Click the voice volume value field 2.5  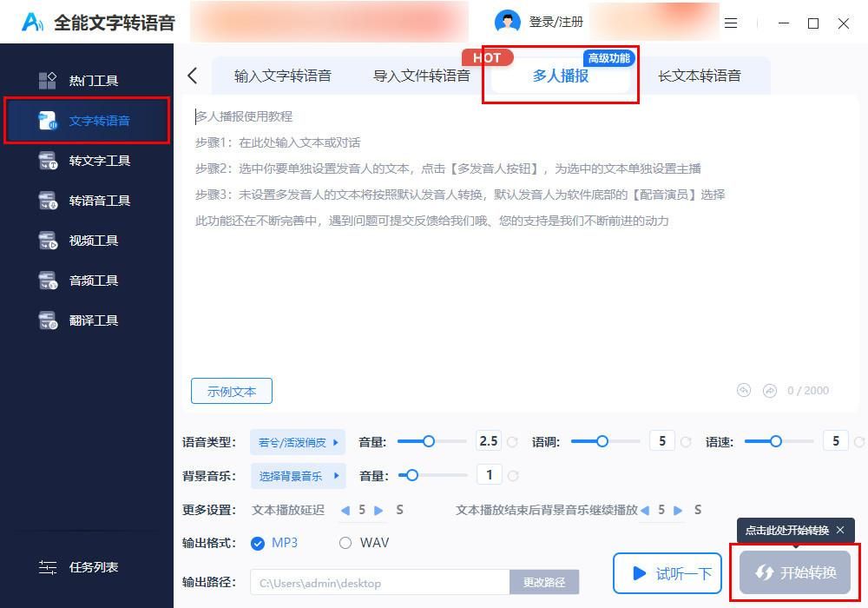489,441
